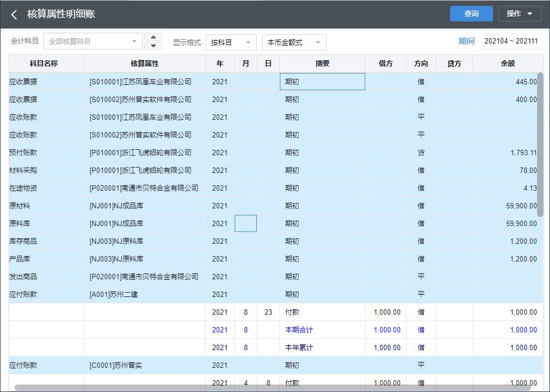550x392 pixels.
Task: Select the 发出商品 row name cell
Action: coord(46,277)
